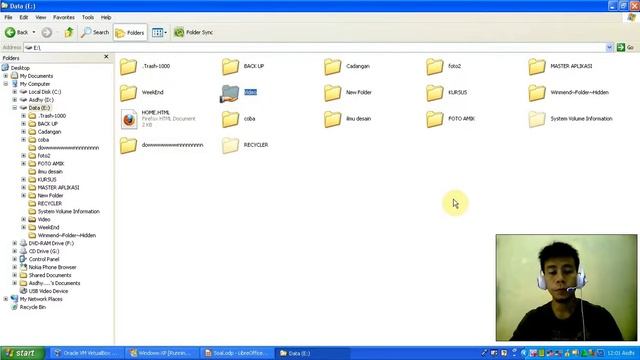This screenshot has height=360, width=640.
Task: Select the Winmend~Folder~Hidden folder icon
Action: (x=536, y=93)
